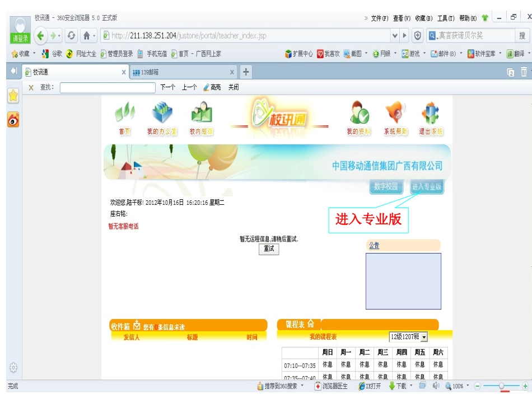Open the 100% zoom level dropdown
Screen dimensions: 532x399
tap(468, 386)
